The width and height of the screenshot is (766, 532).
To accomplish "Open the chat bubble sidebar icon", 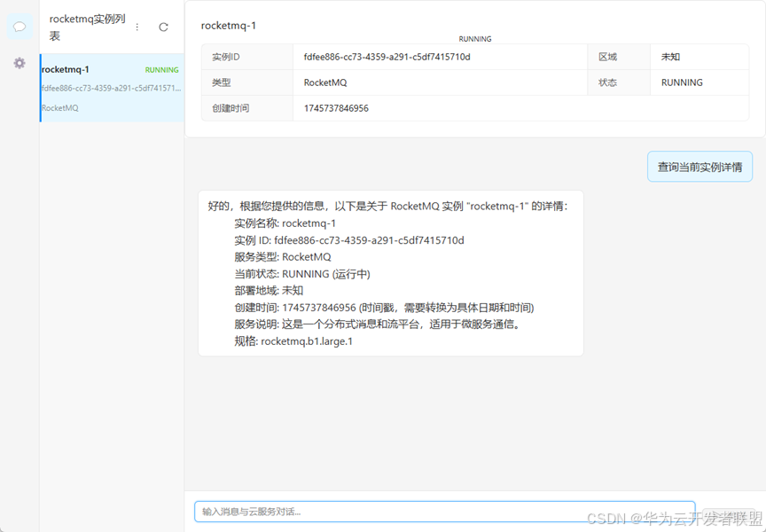I will pos(20,27).
